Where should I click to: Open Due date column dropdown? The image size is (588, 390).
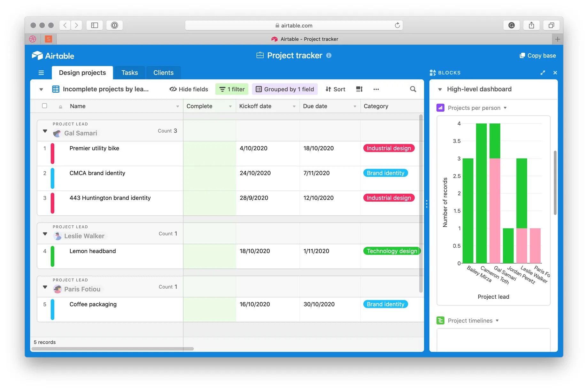355,106
